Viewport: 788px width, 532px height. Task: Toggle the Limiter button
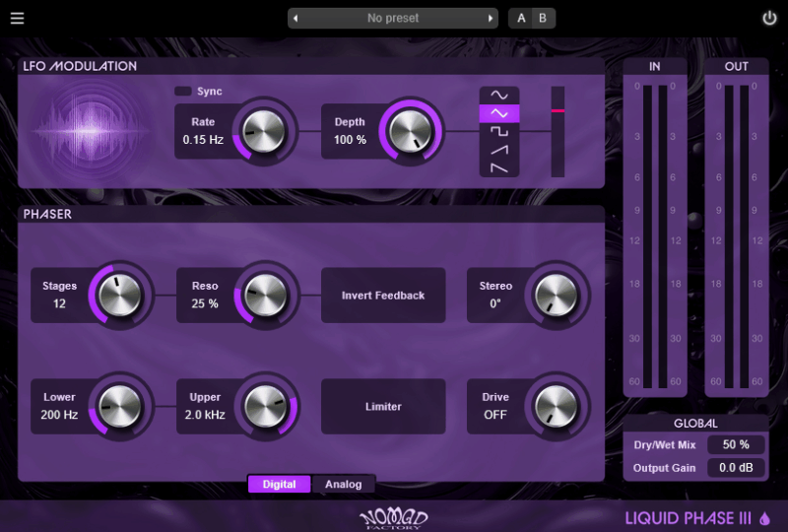(x=383, y=406)
